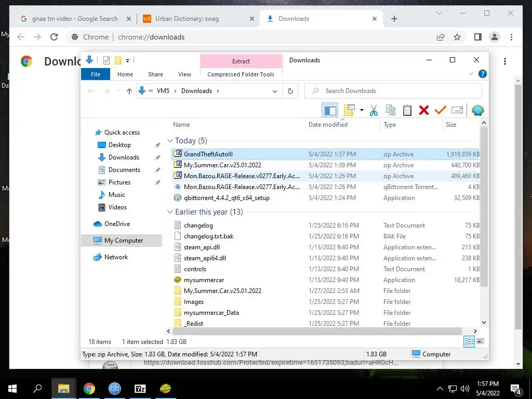Expand breadcrumb chevron after Downloads
Viewport: 532px width, 399px height.
pos(218,91)
